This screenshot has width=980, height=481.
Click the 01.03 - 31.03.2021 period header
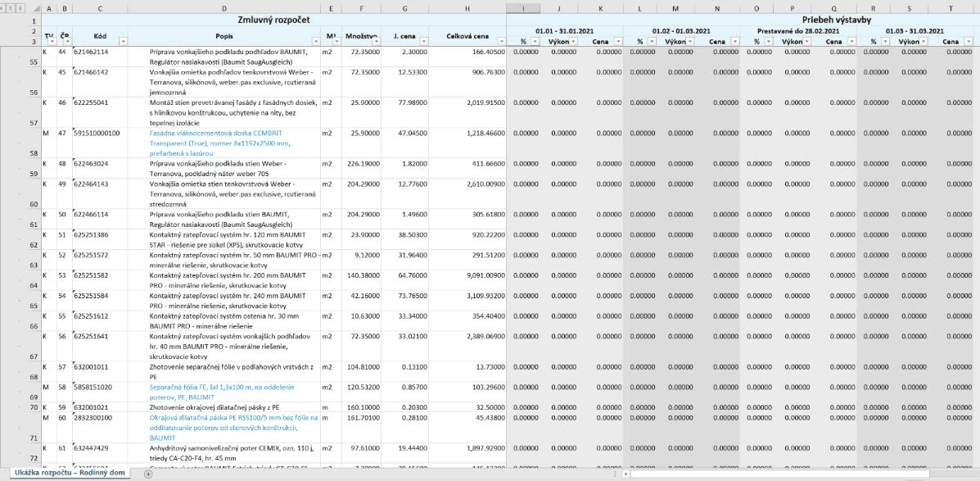[x=915, y=30]
